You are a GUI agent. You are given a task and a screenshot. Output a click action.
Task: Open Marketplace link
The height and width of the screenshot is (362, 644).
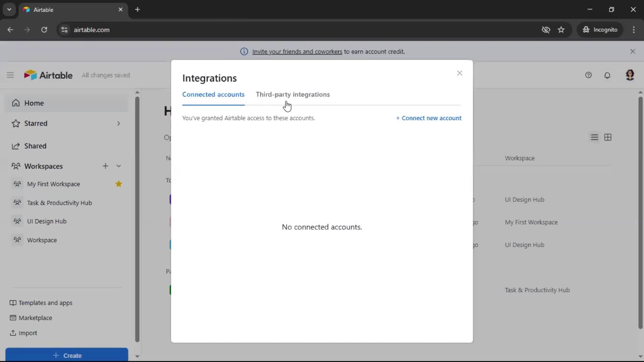[x=31, y=318]
